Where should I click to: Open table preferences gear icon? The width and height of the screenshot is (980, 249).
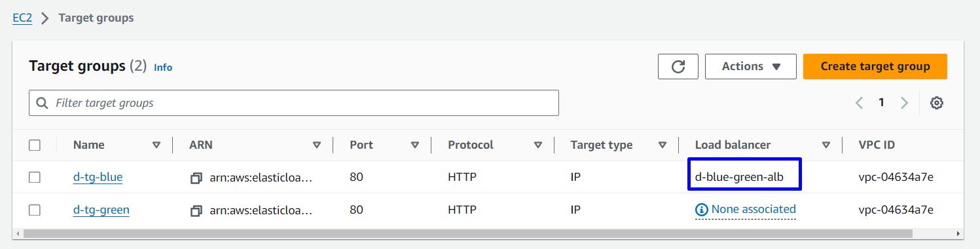click(937, 103)
